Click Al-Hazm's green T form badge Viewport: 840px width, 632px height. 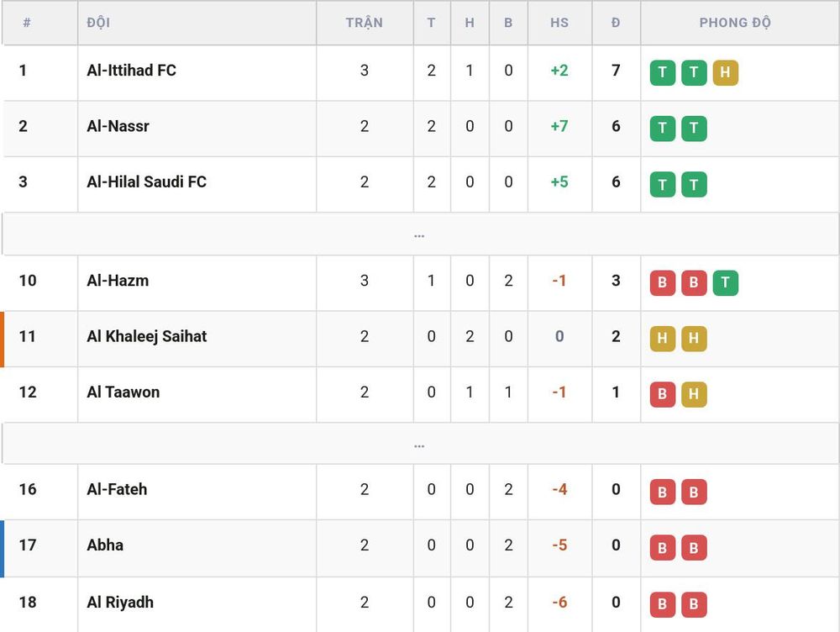tap(726, 282)
